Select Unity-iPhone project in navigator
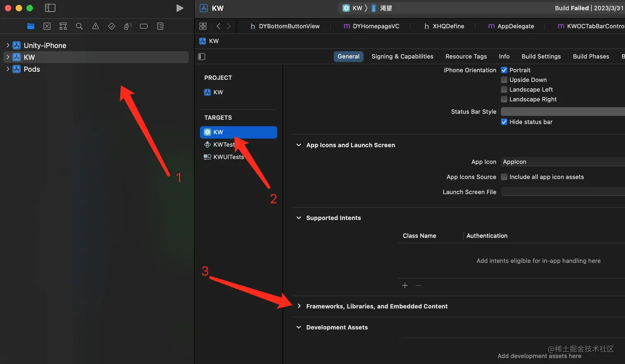Image resolution: width=625 pixels, height=364 pixels. pos(45,45)
